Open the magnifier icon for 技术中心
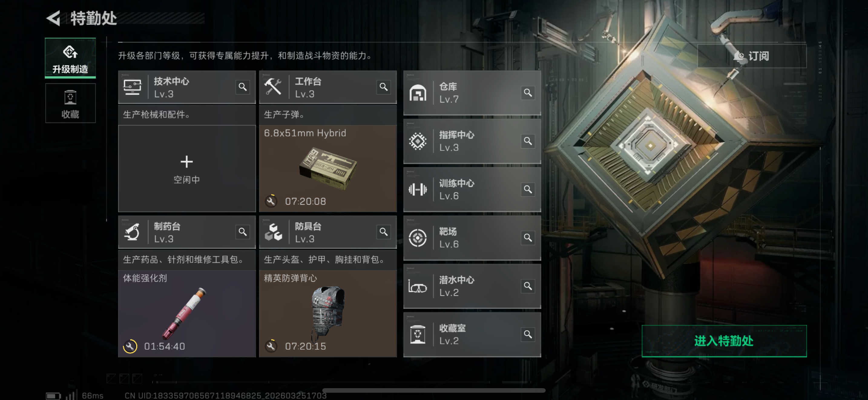This screenshot has height=400, width=868. click(x=243, y=87)
